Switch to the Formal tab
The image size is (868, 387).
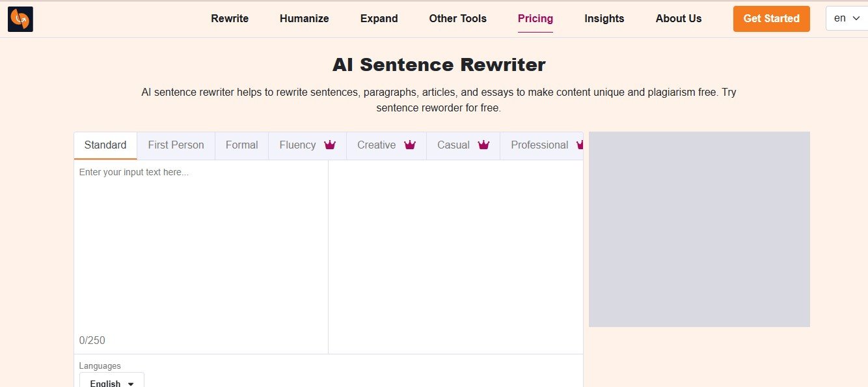click(241, 145)
